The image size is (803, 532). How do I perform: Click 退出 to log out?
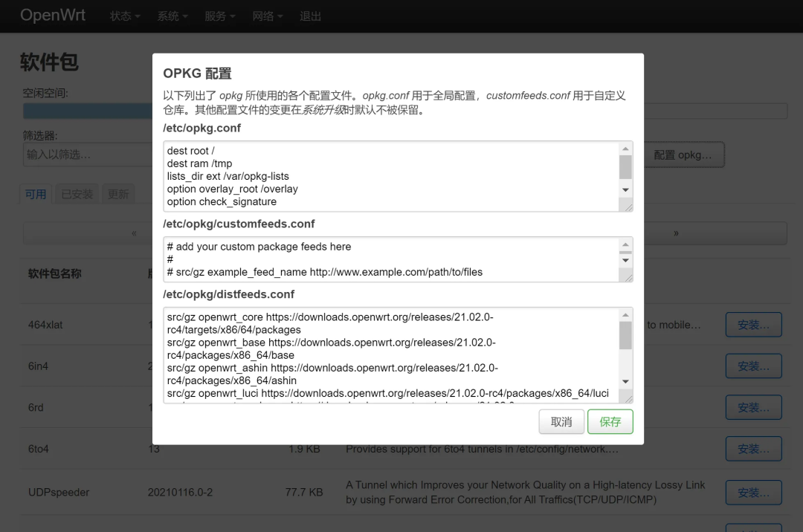(310, 16)
